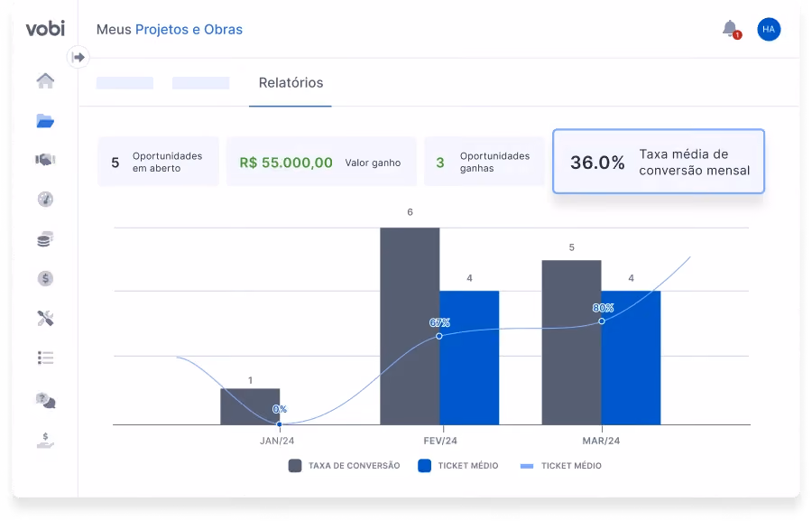This screenshot has height=521, width=812.
Task: Click the Projetos e Obras title link
Action: [x=189, y=30]
